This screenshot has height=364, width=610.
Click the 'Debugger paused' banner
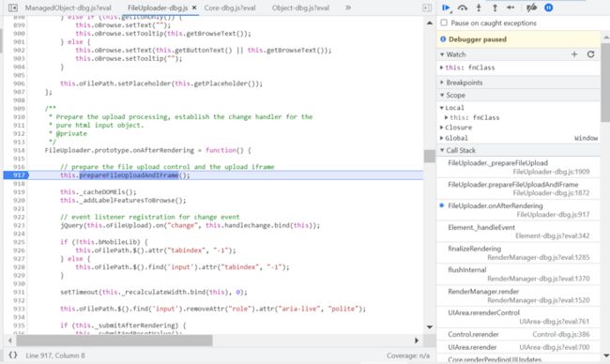[519, 39]
